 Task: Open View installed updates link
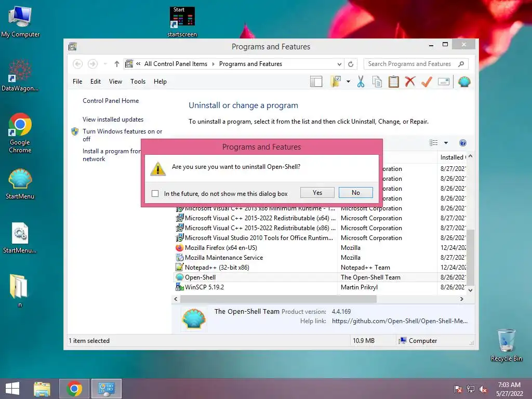[x=113, y=119]
